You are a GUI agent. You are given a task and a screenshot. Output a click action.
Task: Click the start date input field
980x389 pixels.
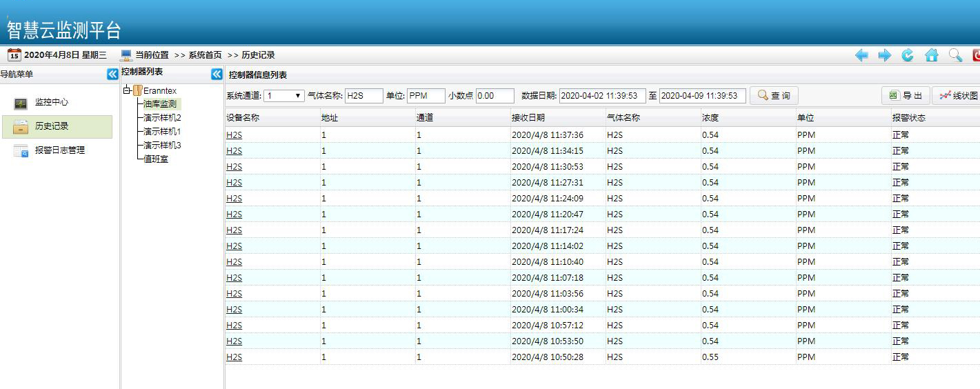click(602, 96)
